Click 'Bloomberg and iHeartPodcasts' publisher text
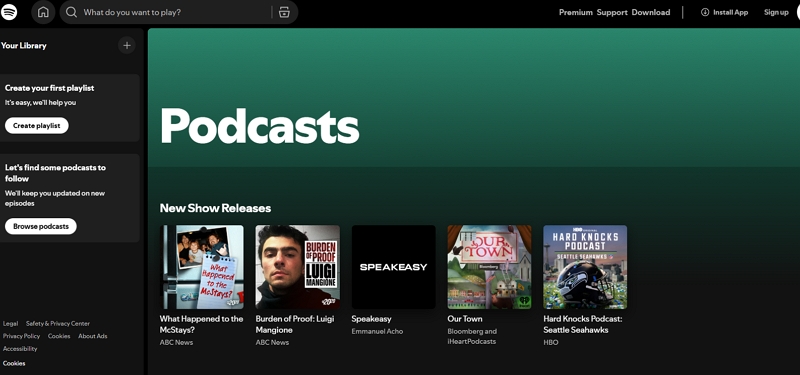 [472, 337]
